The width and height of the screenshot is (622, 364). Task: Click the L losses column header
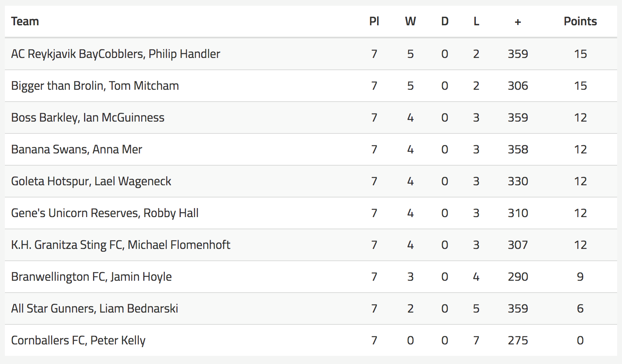click(476, 21)
